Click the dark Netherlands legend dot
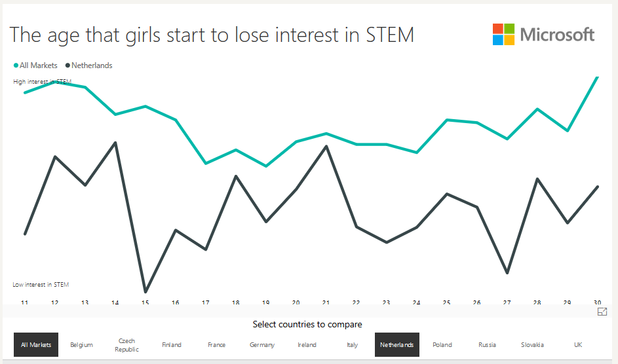This screenshot has height=364, width=618. [68, 65]
